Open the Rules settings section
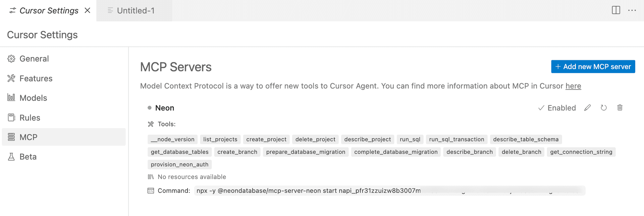Viewport: 644px width, 216px height. pyautogui.click(x=30, y=118)
